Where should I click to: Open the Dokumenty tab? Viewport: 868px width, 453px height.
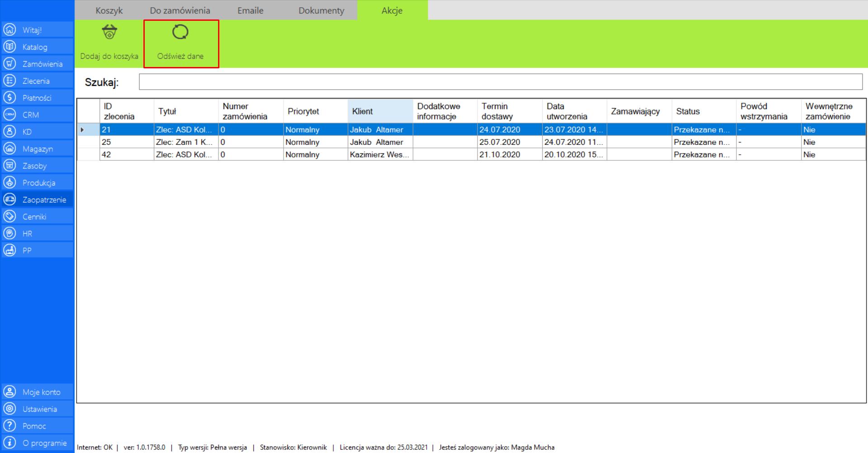pos(321,10)
